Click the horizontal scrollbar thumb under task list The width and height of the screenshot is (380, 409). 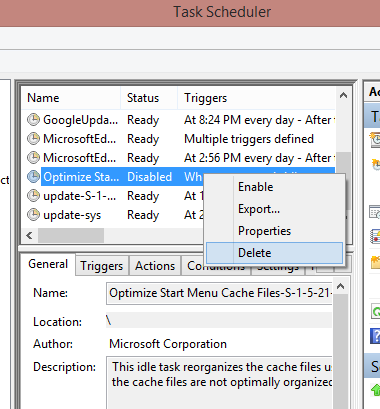(71, 236)
